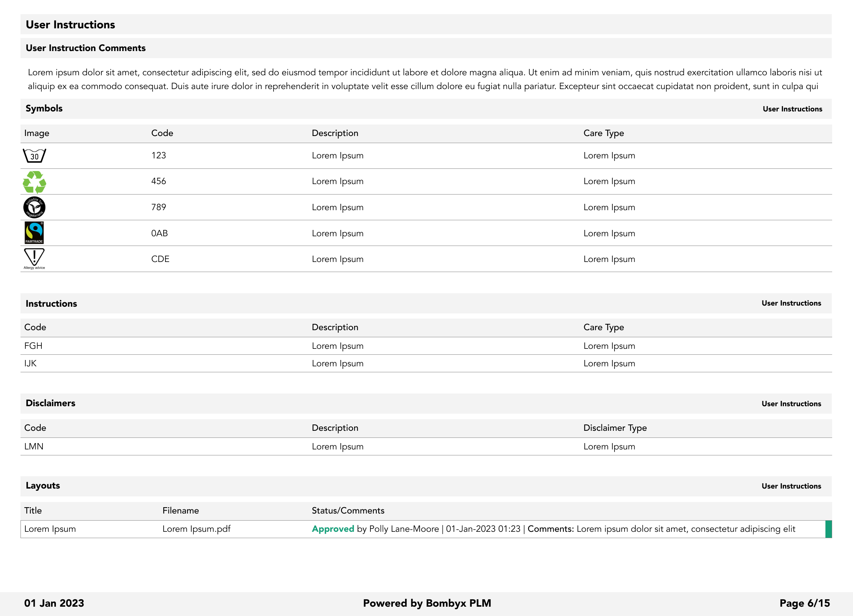The height and width of the screenshot is (616, 853).
Task: Click the 30-degree wash symbol image
Action: [34, 156]
